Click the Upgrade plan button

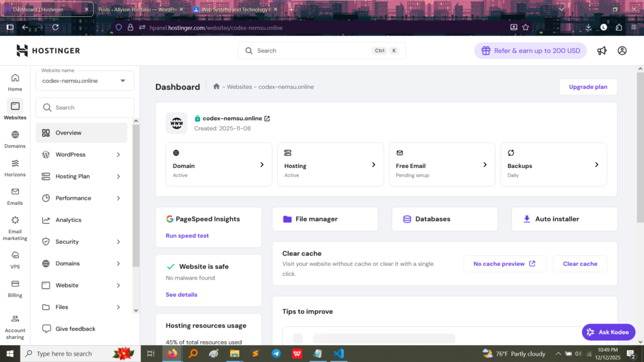[588, 87]
